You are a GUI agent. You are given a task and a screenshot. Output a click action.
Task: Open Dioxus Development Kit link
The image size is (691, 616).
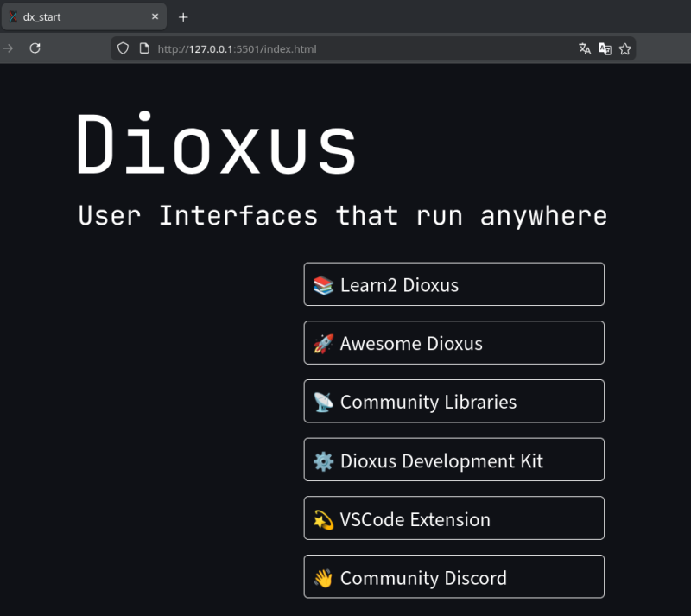[x=453, y=460]
